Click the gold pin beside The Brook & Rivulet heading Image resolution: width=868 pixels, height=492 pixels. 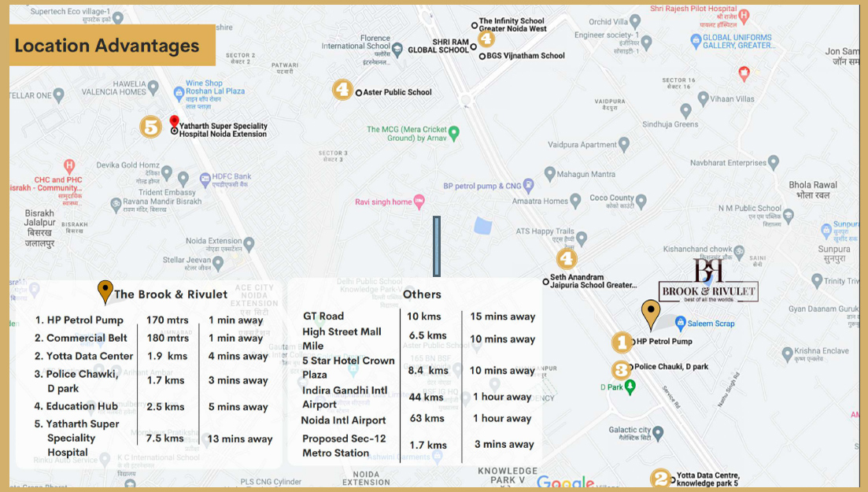[105, 292]
